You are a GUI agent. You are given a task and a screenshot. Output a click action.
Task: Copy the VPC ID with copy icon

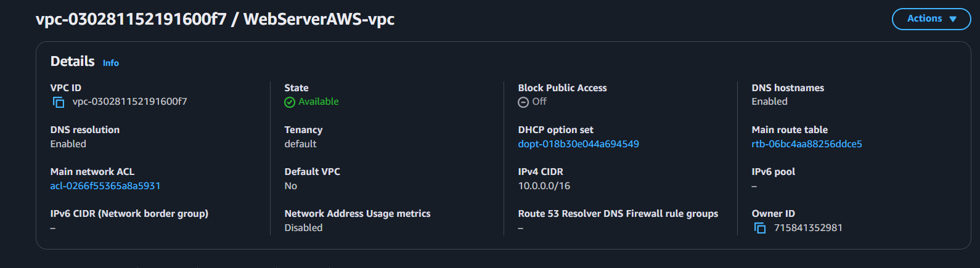59,102
